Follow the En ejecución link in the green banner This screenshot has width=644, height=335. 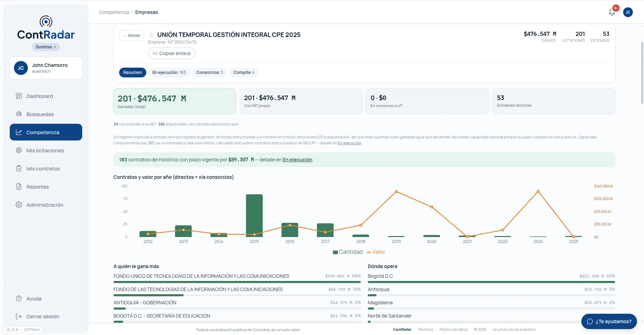(297, 160)
